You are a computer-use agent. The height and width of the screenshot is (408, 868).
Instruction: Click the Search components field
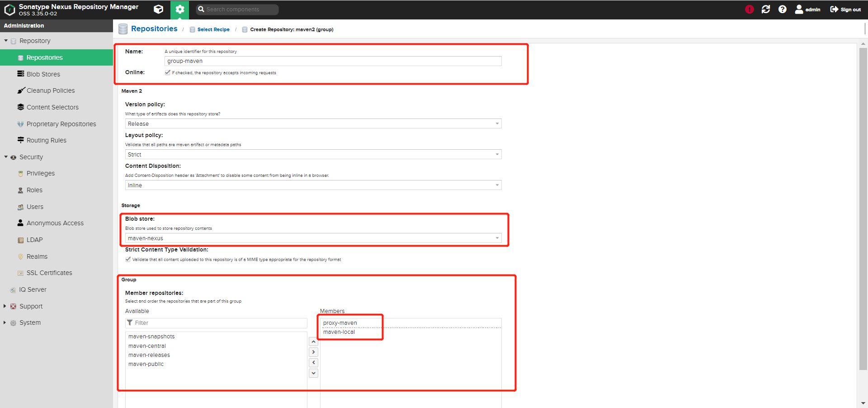pyautogui.click(x=237, y=9)
